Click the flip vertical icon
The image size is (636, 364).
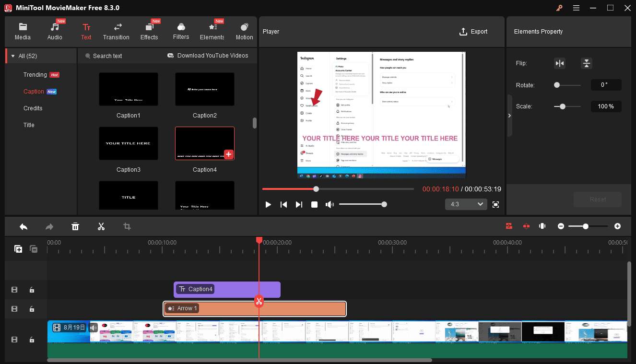587,63
